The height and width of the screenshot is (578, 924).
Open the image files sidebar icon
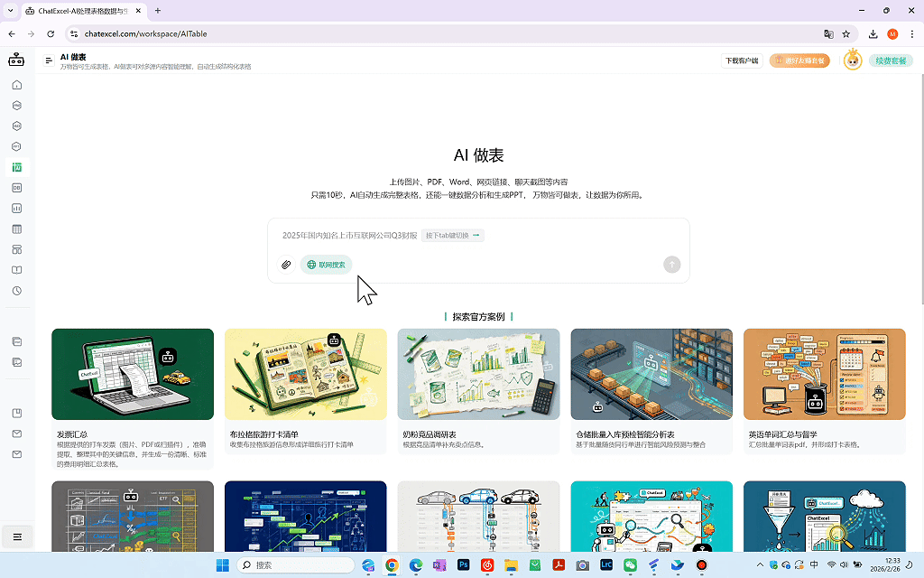coord(17,362)
